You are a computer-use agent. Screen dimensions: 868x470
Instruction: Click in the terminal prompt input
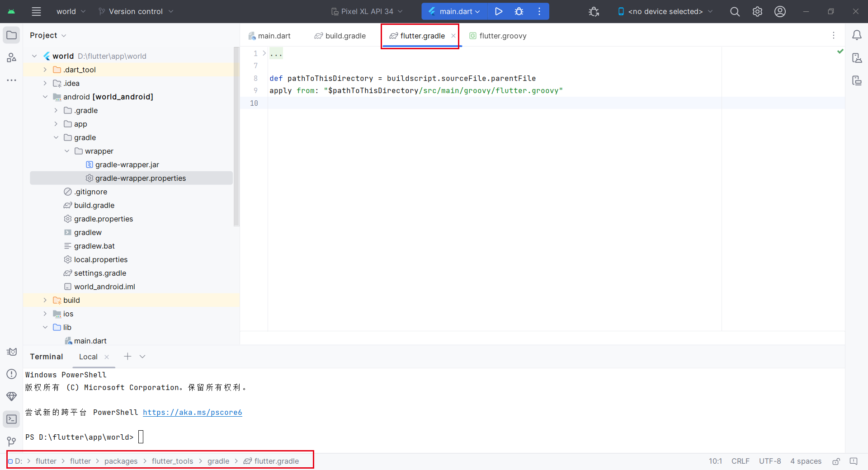(141, 437)
